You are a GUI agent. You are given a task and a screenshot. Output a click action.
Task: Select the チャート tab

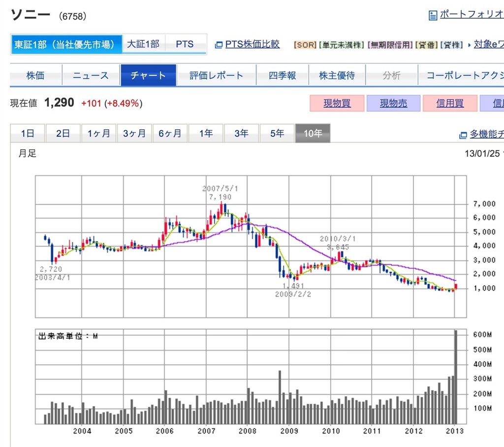148,75
